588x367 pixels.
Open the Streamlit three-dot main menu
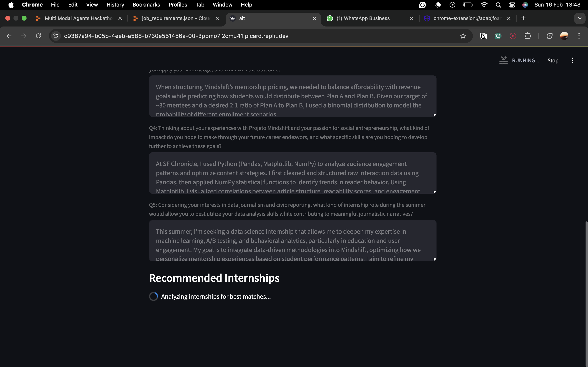pos(572,61)
